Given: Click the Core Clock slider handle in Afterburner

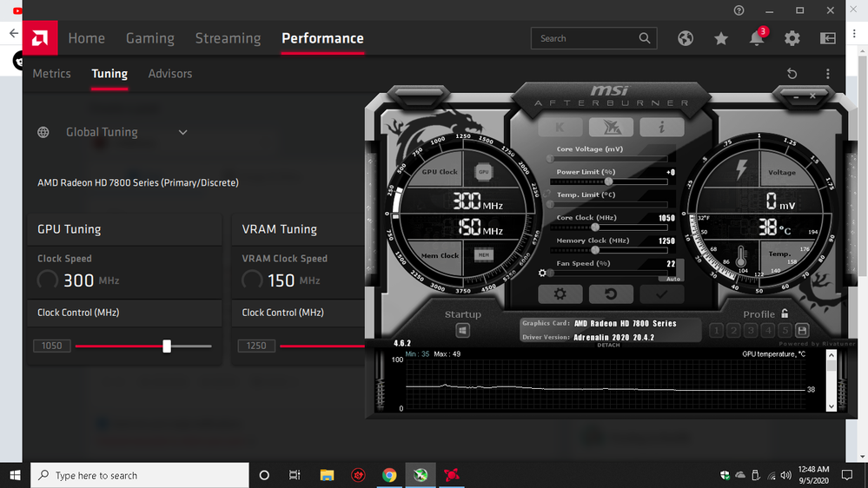Looking at the screenshot, I should 595,228.
